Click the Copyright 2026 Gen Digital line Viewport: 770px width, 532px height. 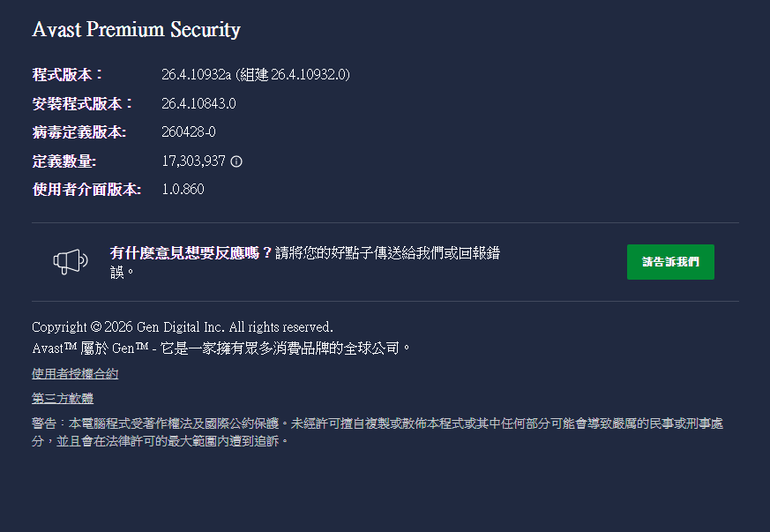[182, 327]
